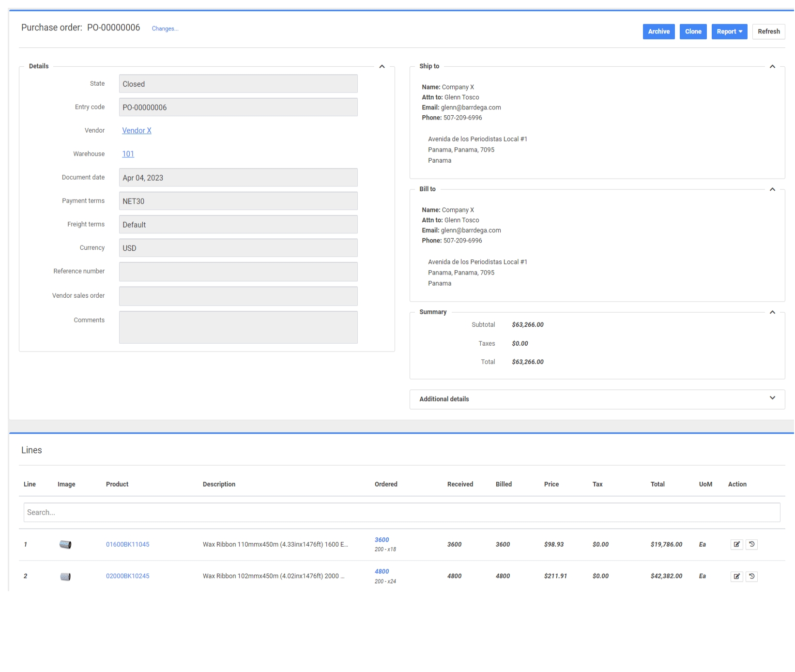Click the edit icon for line 1

pyautogui.click(x=736, y=544)
